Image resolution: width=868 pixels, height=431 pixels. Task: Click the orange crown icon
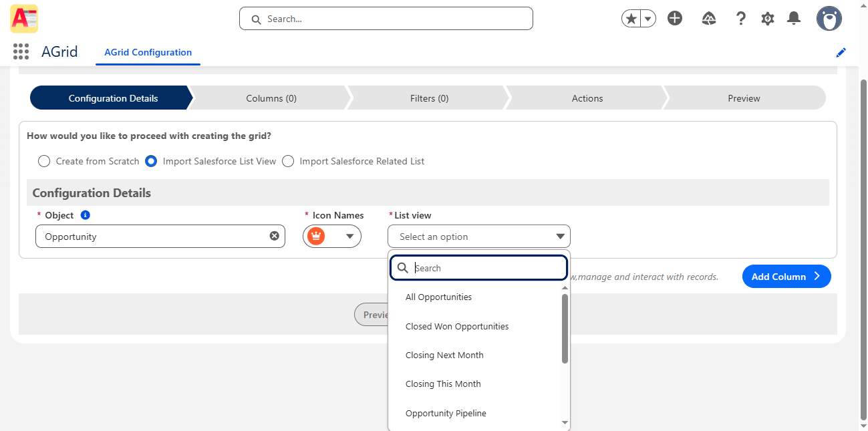(316, 236)
